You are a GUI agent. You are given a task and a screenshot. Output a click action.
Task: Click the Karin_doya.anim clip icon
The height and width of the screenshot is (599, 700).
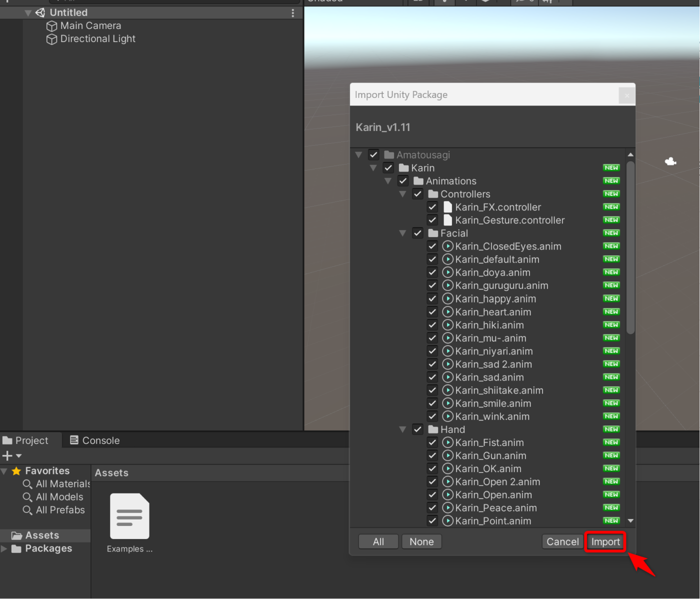(x=448, y=272)
